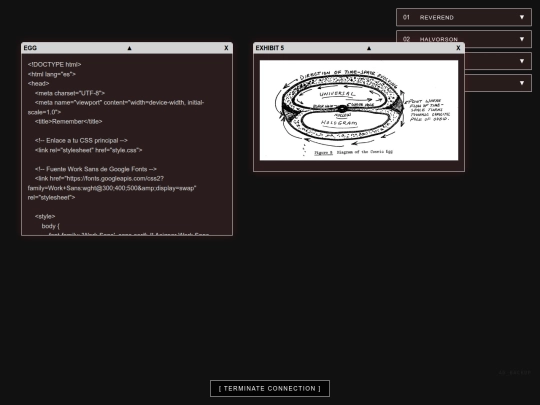Click the stylesheet href style.css line
540x405 pixels.
[x=89, y=150]
